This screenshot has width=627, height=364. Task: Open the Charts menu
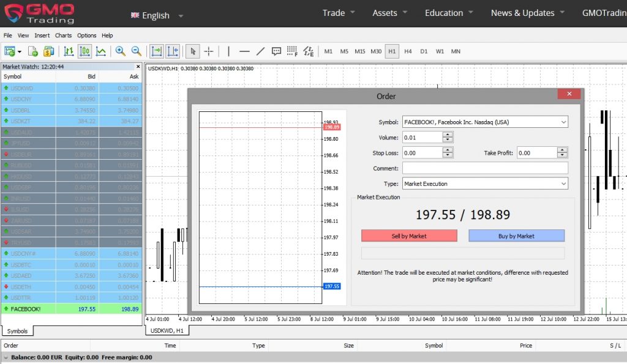63,35
